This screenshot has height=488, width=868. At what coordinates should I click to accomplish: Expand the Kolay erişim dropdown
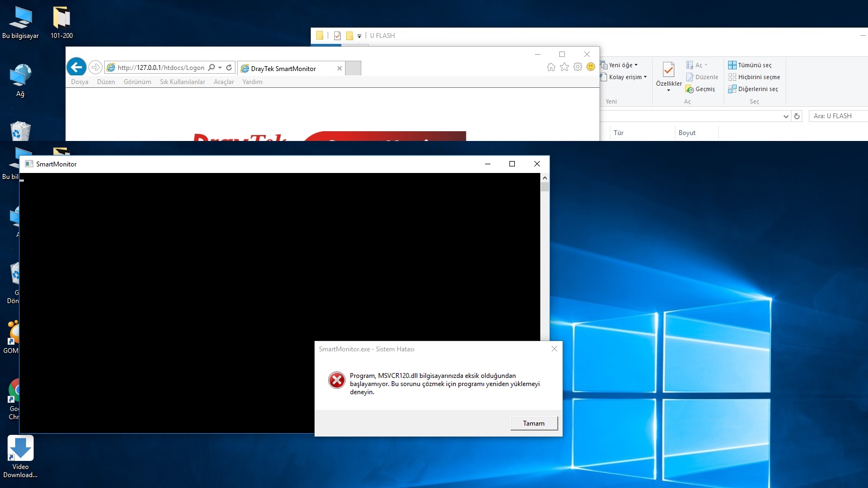(627, 77)
